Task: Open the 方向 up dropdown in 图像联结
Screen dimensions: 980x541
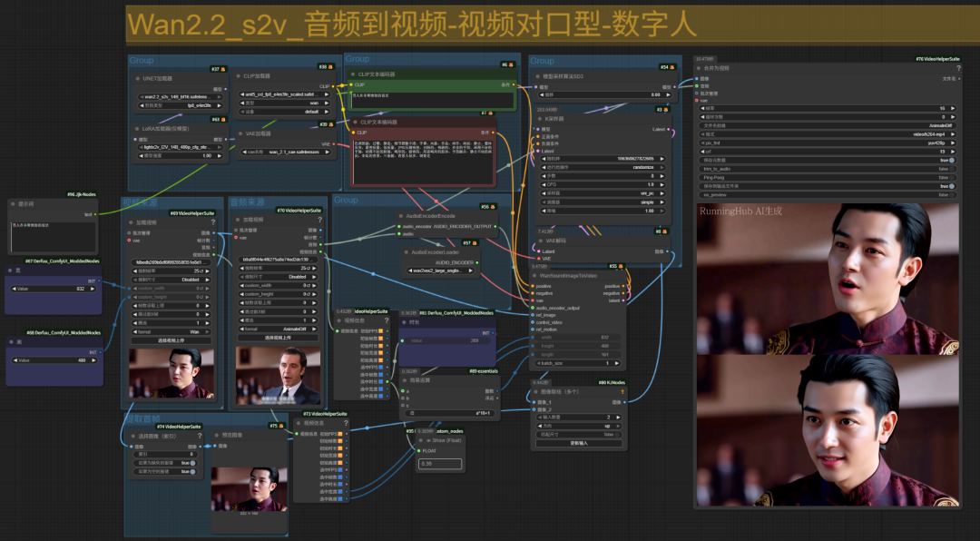Action: (x=579, y=426)
